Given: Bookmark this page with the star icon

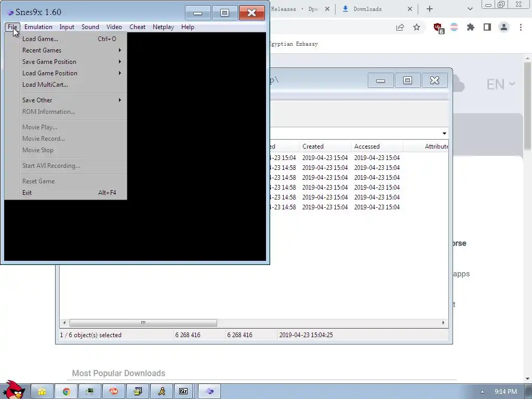Looking at the screenshot, I should [x=417, y=28].
